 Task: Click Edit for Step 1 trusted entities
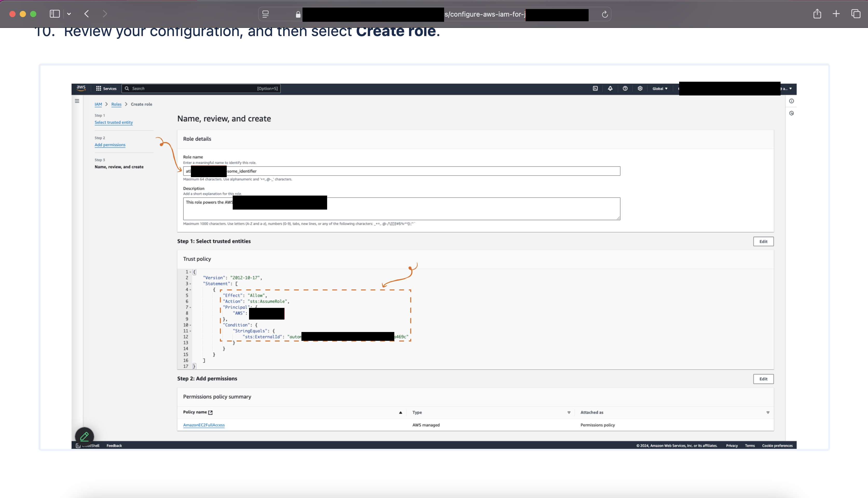[763, 241]
